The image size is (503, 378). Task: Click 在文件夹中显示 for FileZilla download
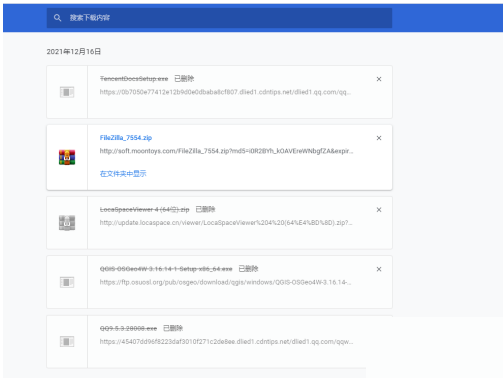click(123, 174)
